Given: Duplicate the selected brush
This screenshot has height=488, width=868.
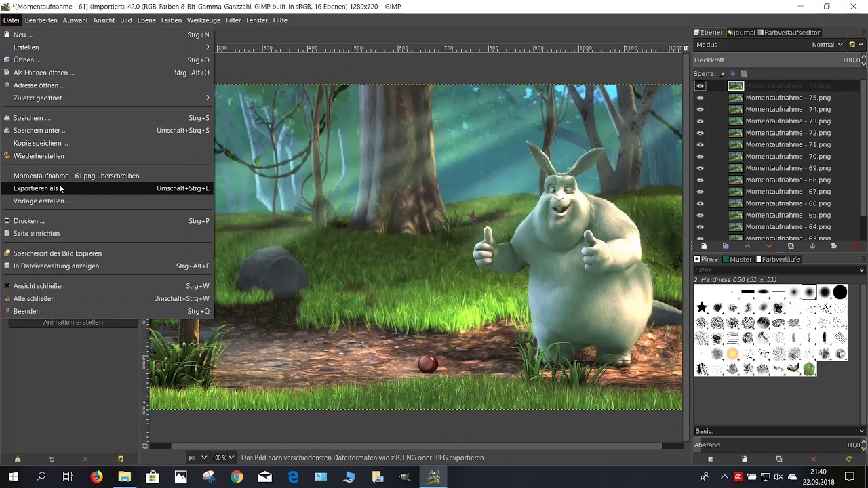Looking at the screenshot, I should click(779, 459).
